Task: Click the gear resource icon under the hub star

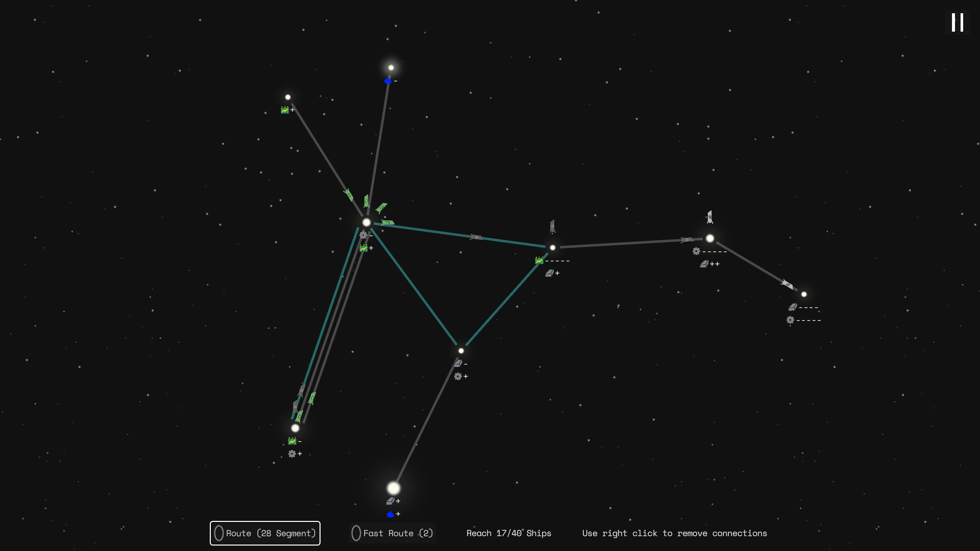Action: tap(363, 235)
